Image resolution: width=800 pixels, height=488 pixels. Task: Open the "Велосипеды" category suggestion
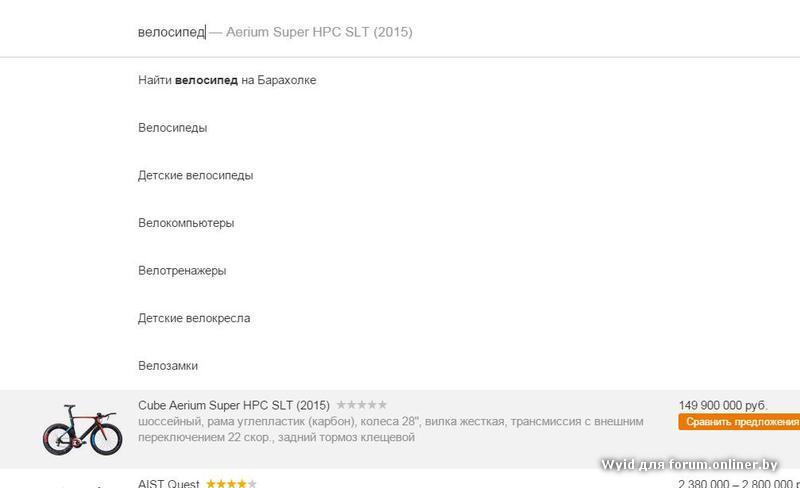coord(173,128)
